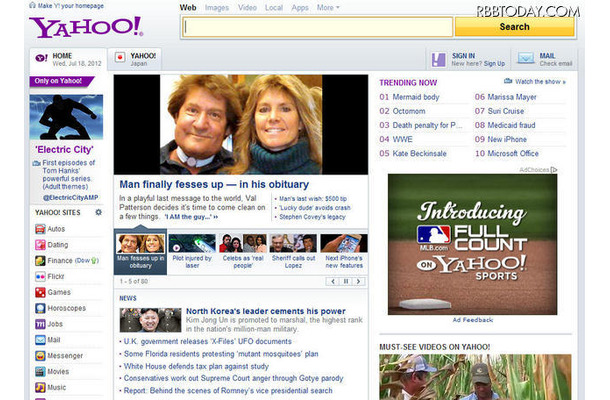
Task: Open Ad Feedback link
Action: [x=473, y=320]
